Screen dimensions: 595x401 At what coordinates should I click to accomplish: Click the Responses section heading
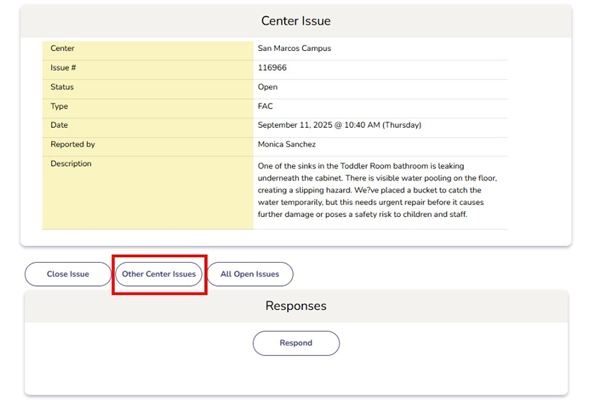pos(296,306)
